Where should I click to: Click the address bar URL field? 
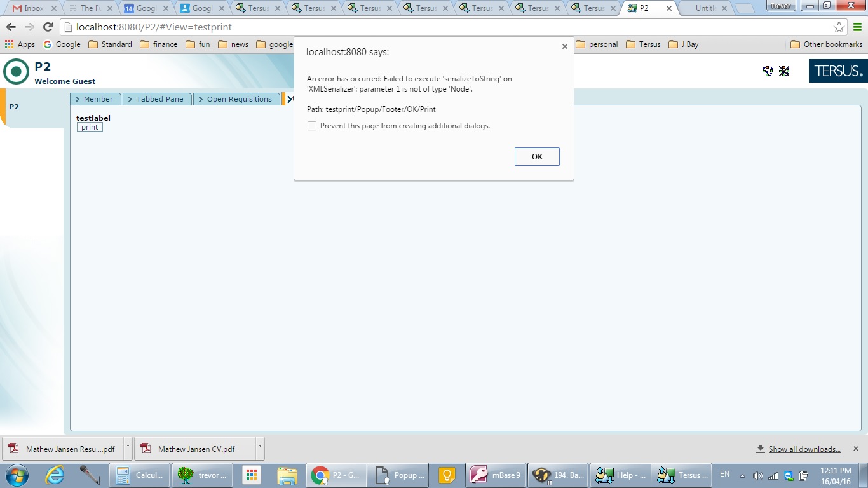click(445, 27)
